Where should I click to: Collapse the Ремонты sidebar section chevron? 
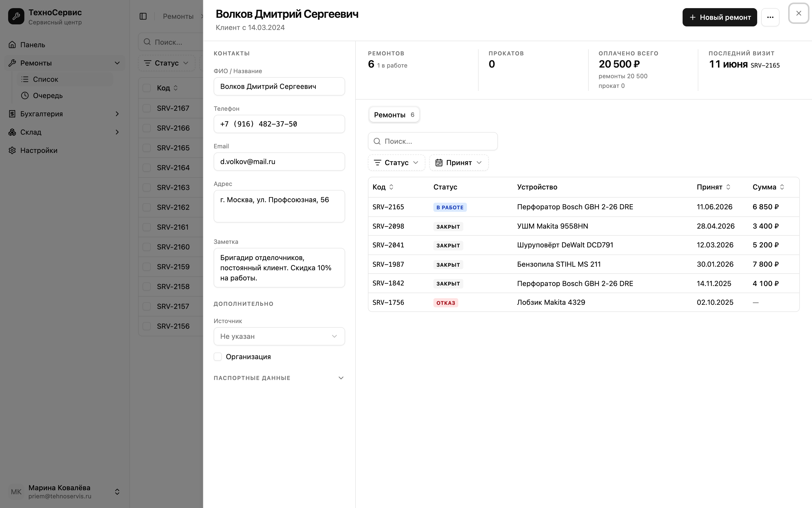pyautogui.click(x=117, y=63)
